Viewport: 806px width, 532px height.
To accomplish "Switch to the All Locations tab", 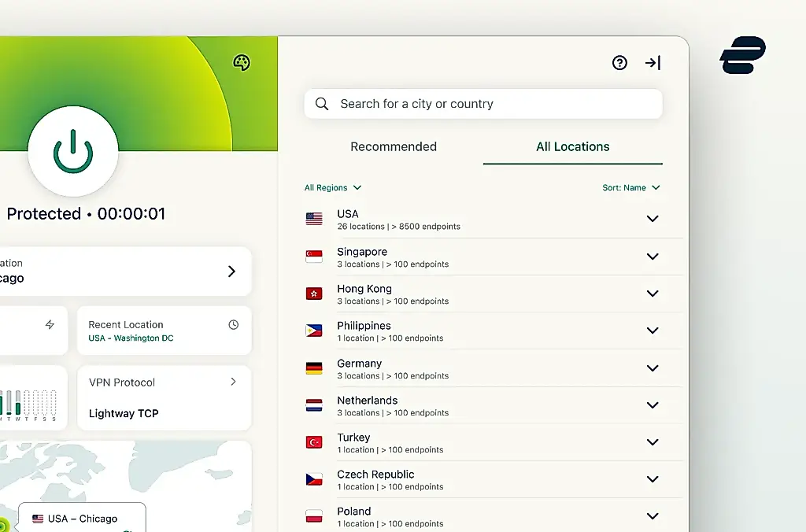I will pos(573,146).
